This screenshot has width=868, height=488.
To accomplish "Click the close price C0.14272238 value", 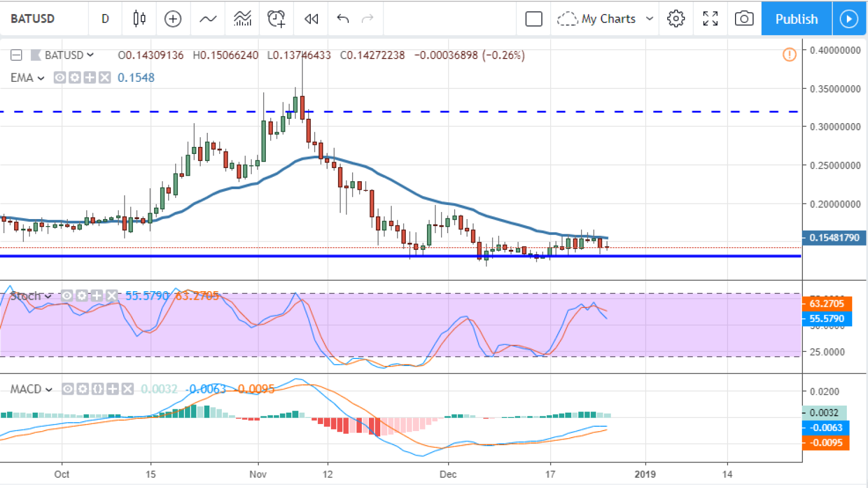I will click(372, 55).
